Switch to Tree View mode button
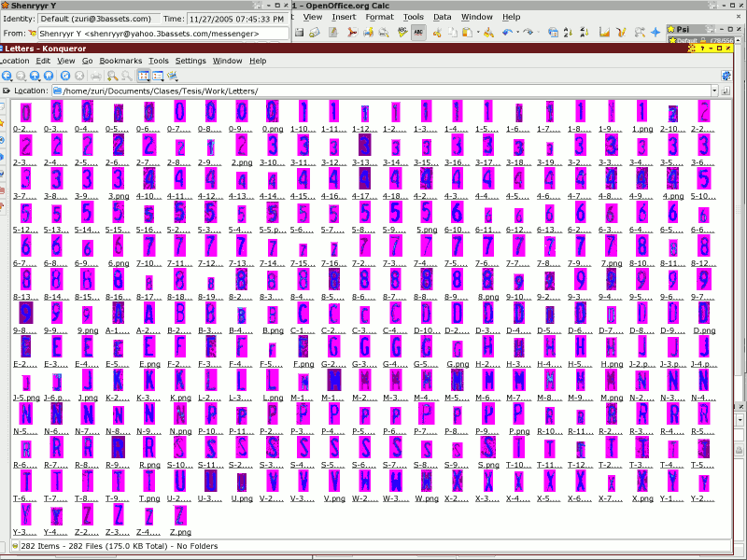Viewport: 747px width, 560px height. [x=157, y=76]
